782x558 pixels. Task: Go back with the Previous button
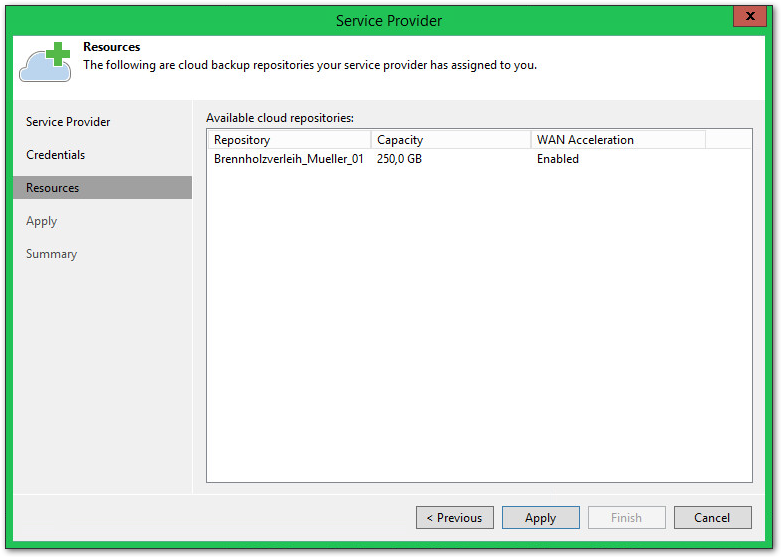click(x=454, y=518)
